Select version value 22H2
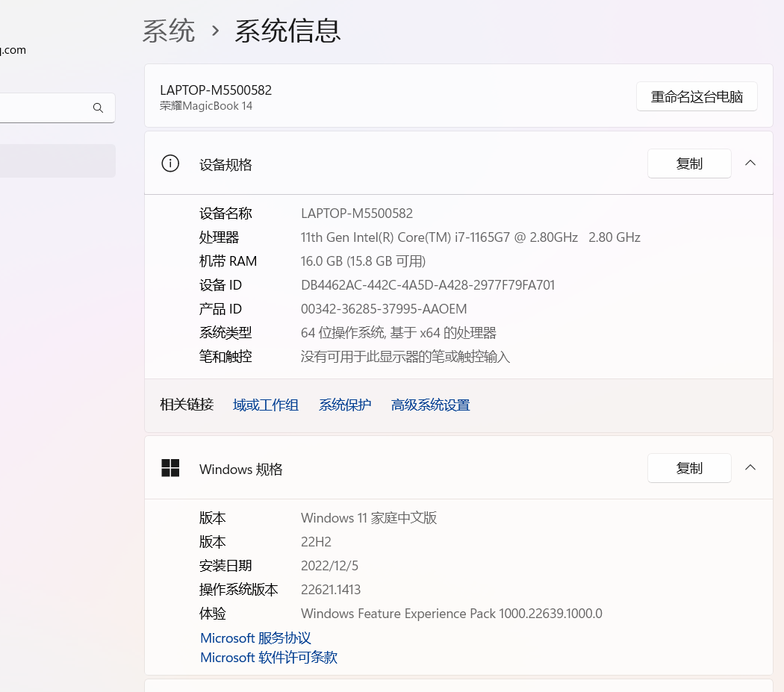Viewport: 784px width, 692px height. coord(316,542)
